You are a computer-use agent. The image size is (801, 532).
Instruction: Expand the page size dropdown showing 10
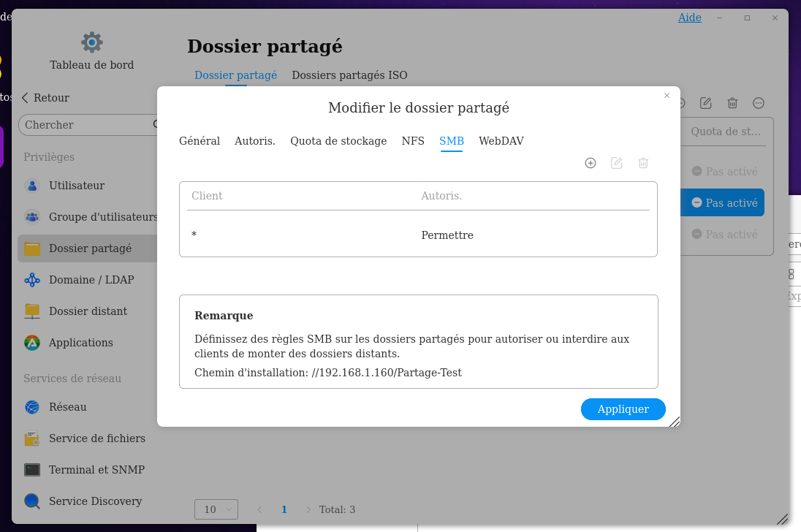coord(216,509)
